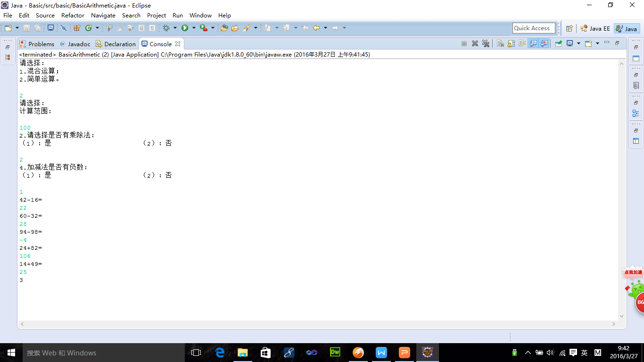Image resolution: width=644 pixels, height=362 pixels.
Task: Click the green Run button
Action: pyautogui.click(x=185, y=28)
